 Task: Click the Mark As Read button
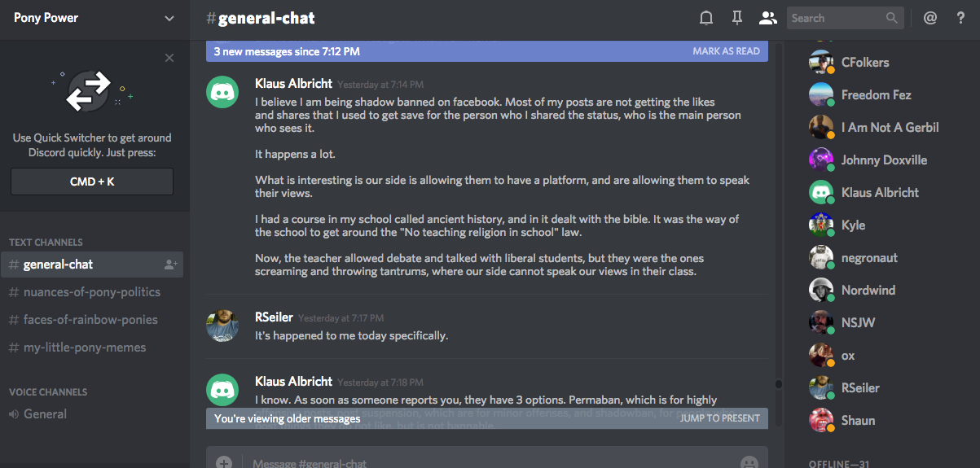coord(726,51)
